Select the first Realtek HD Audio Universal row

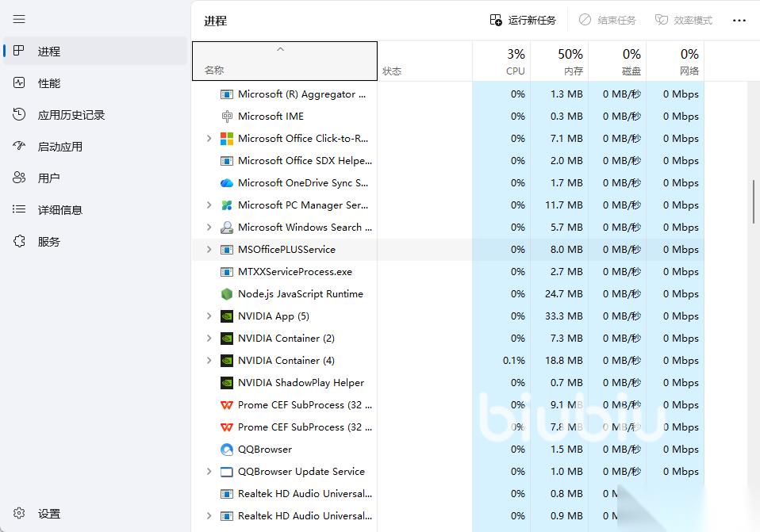click(x=448, y=494)
